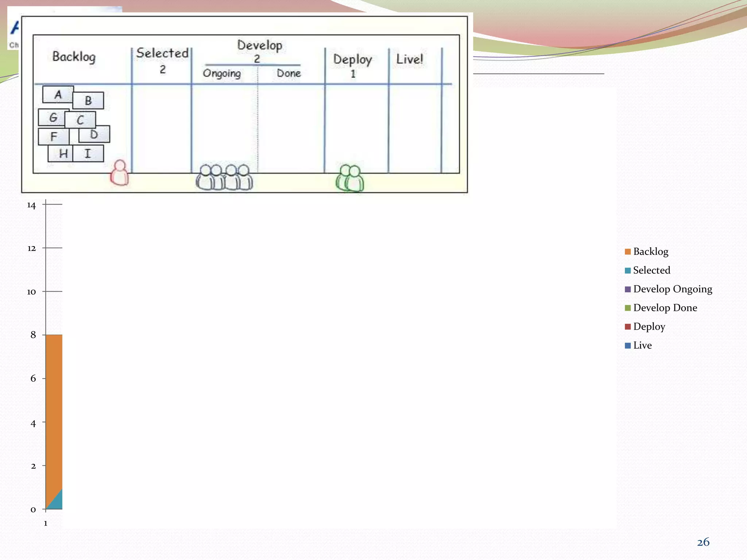Select card H in the Backlog
Viewport: 747px width, 560px height.
pyautogui.click(x=61, y=153)
